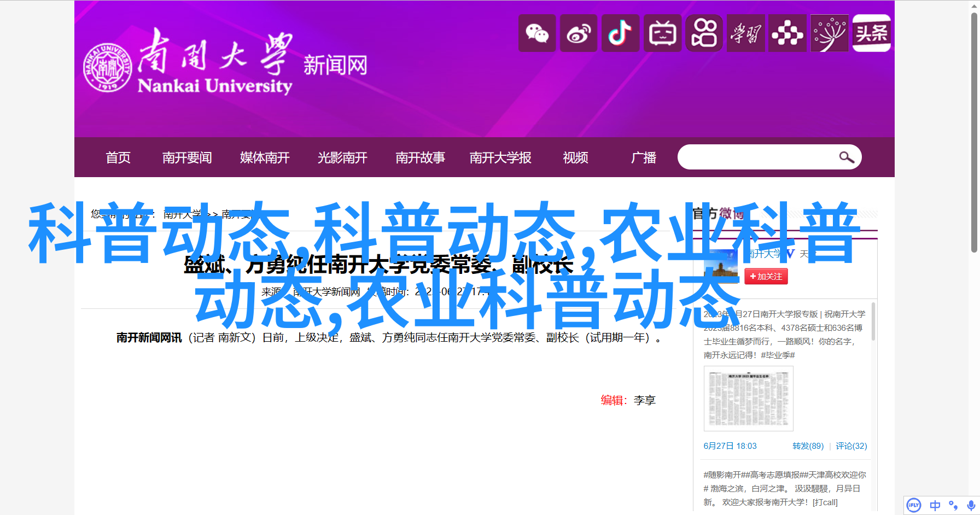The image size is (980, 515).
Task: Open 南开大学报 navigation item
Action: (x=500, y=157)
